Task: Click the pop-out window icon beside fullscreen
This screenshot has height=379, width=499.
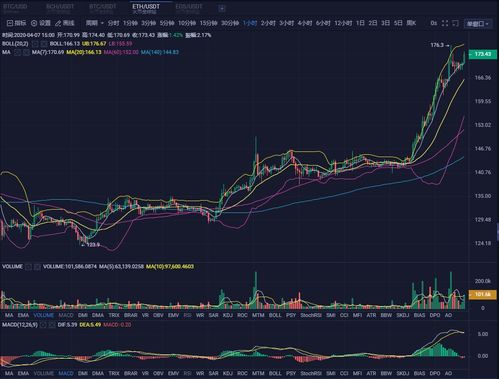Action: [x=455, y=23]
